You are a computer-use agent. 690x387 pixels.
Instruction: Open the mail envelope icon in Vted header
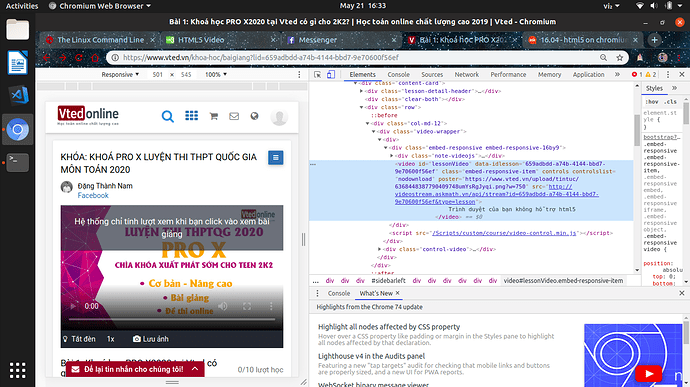[234, 116]
